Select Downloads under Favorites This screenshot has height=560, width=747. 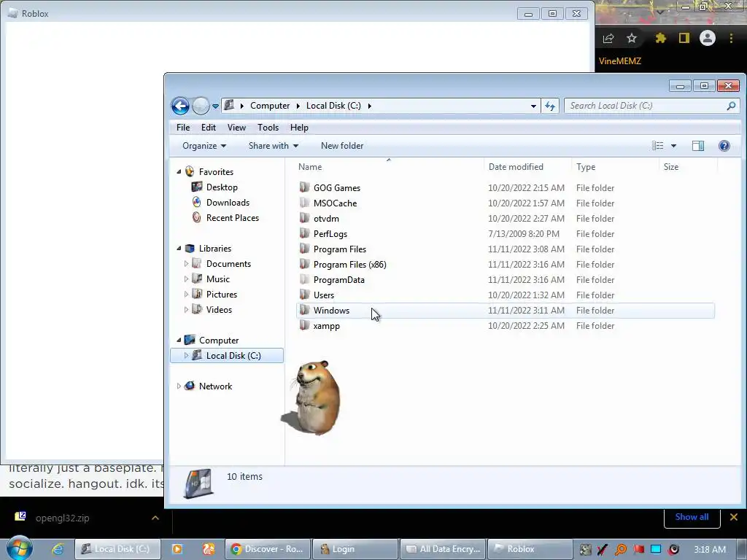228,203
